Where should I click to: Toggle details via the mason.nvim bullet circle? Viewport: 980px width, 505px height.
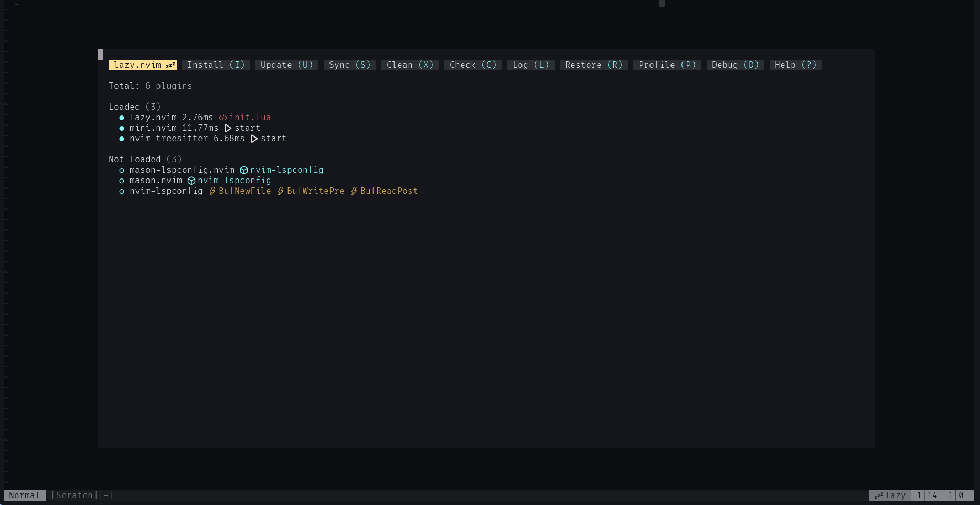tap(122, 181)
